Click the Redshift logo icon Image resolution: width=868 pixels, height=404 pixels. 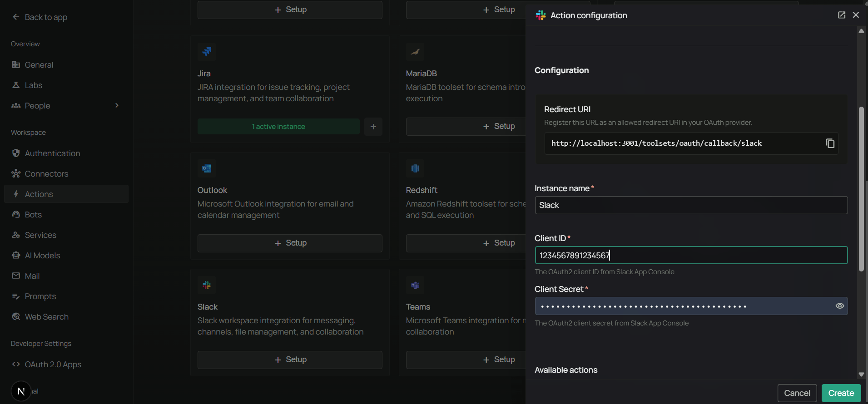415,168
